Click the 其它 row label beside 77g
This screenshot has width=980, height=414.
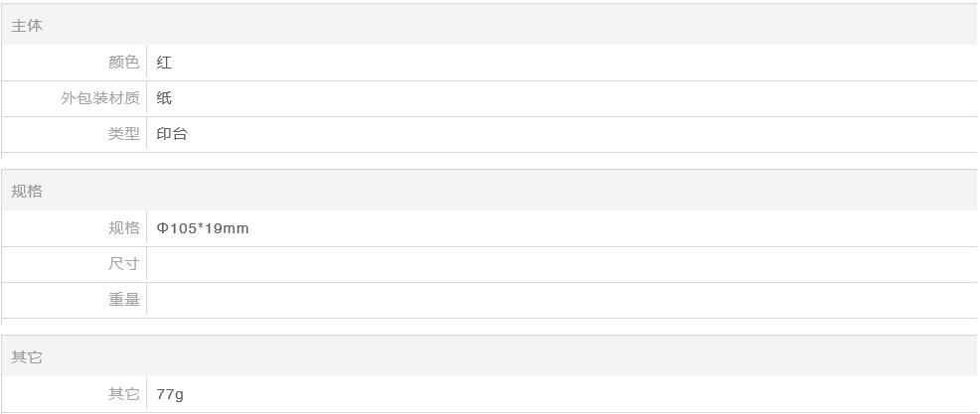tap(124, 394)
